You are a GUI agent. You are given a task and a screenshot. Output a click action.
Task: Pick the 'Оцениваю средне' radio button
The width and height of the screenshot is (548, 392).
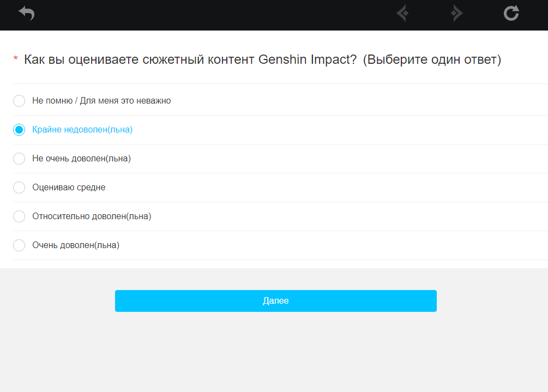(x=19, y=188)
